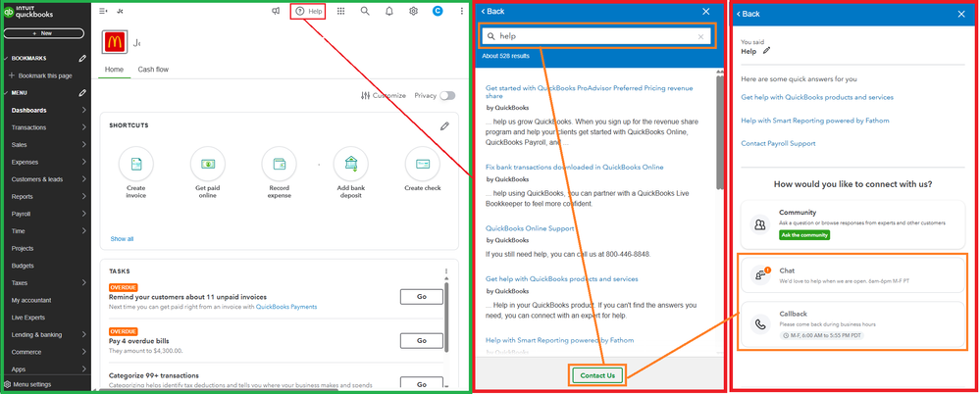
Task: Expand the Taxes menu item
Action: [x=48, y=283]
